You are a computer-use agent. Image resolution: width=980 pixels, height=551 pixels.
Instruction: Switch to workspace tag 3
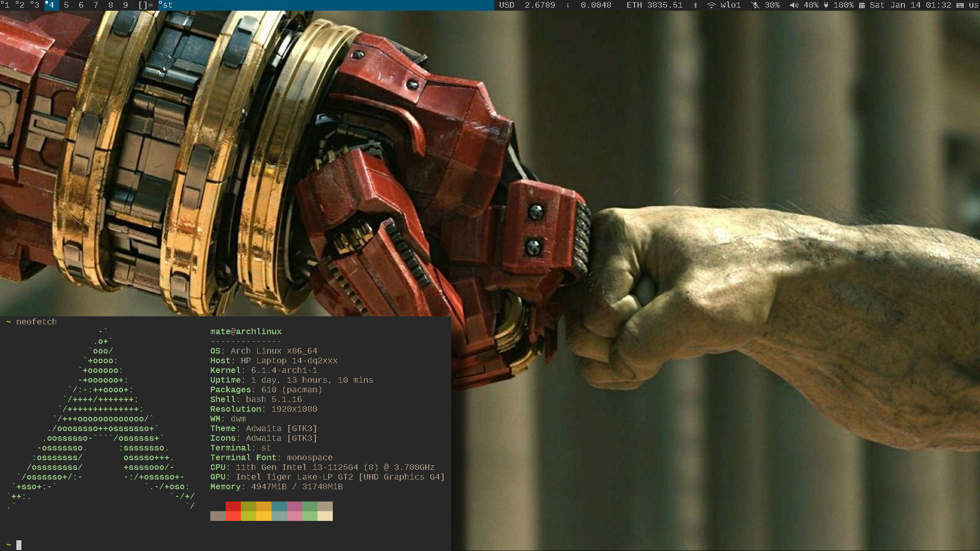(36, 5)
